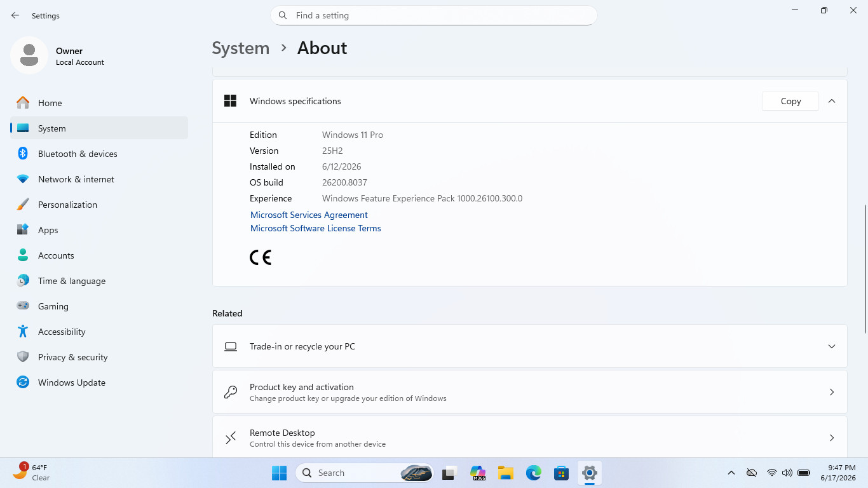Open the Start menu from the taskbar

tap(280, 473)
